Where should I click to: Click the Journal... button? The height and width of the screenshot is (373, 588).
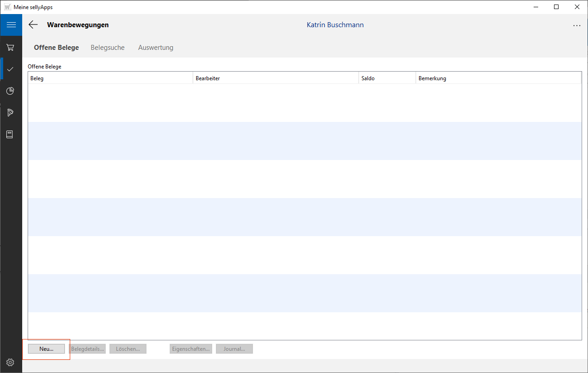coord(234,349)
